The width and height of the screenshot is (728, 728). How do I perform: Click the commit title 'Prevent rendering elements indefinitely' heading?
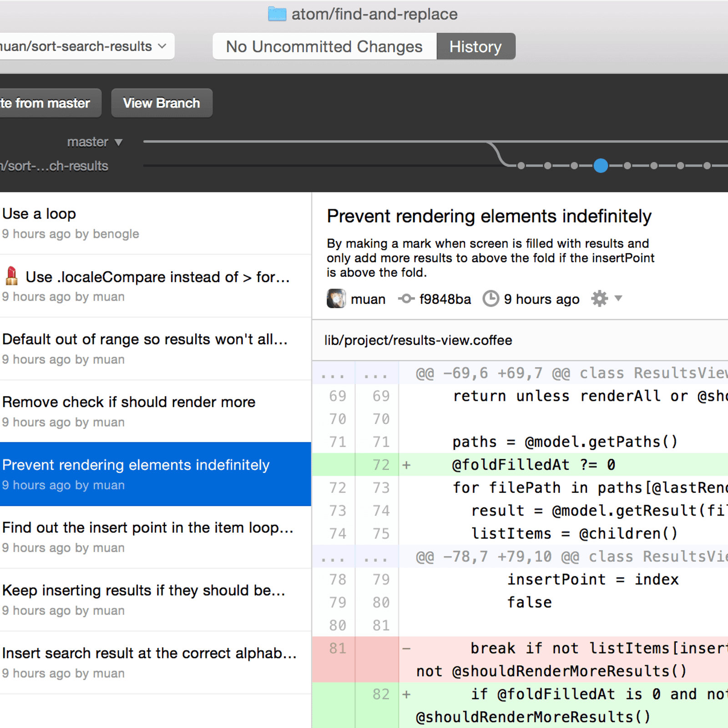(489, 217)
